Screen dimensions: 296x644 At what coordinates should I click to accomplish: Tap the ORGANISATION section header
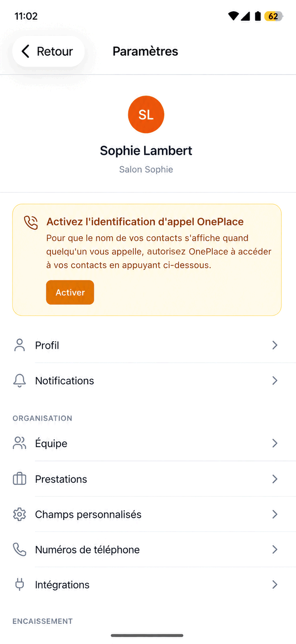click(x=42, y=418)
